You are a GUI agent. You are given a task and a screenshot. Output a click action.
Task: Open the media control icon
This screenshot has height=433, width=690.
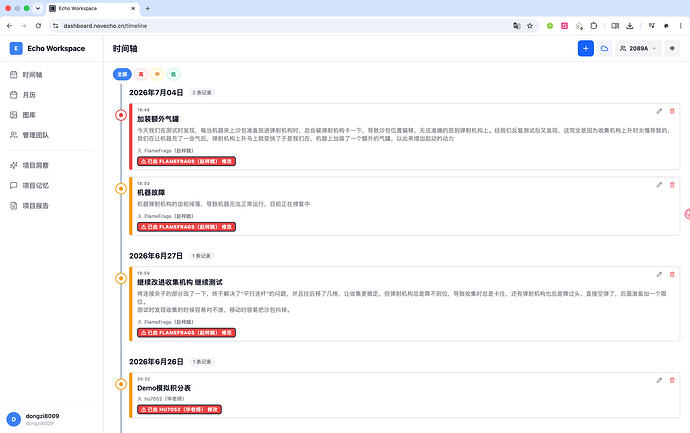tap(652, 26)
